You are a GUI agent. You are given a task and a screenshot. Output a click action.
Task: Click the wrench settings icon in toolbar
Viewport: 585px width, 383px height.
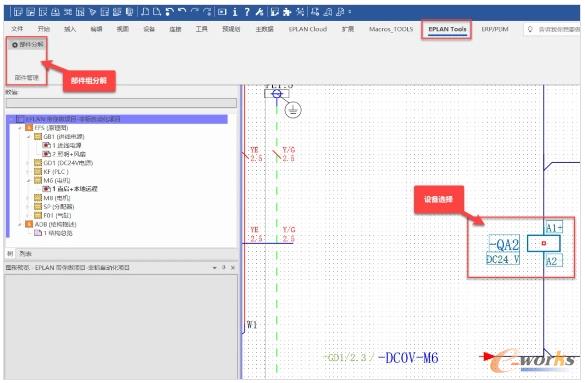tap(259, 12)
